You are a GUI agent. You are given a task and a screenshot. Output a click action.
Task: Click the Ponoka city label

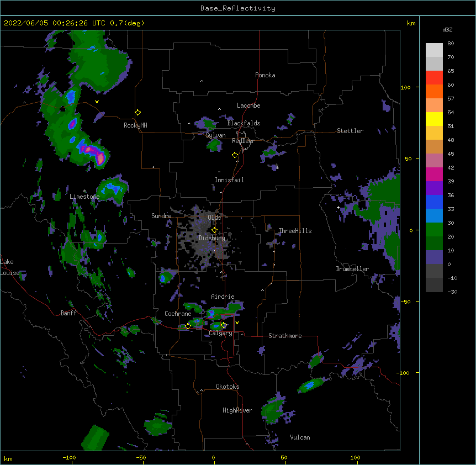(x=265, y=75)
